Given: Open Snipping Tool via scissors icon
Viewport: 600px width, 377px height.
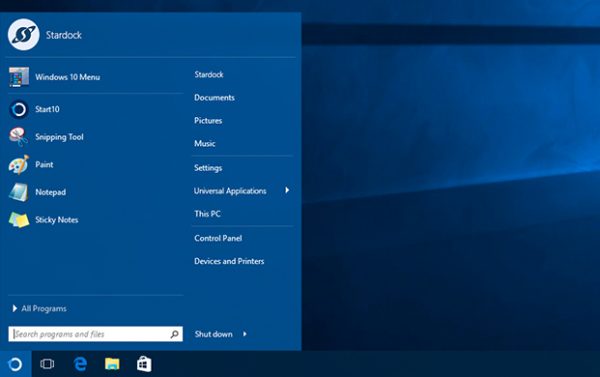Looking at the screenshot, I should (x=19, y=137).
